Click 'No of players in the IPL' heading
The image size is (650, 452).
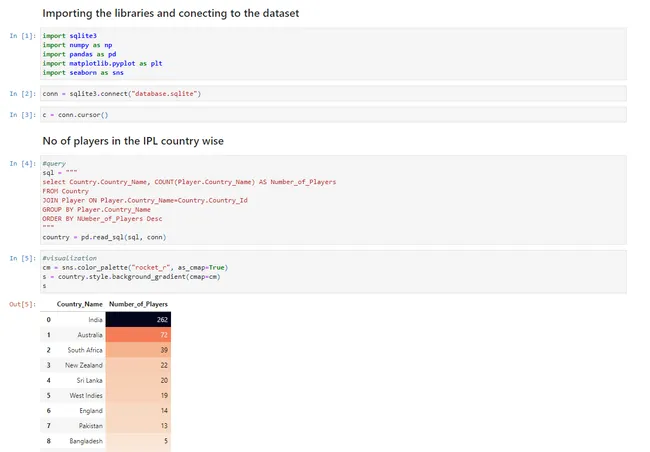pos(133,141)
